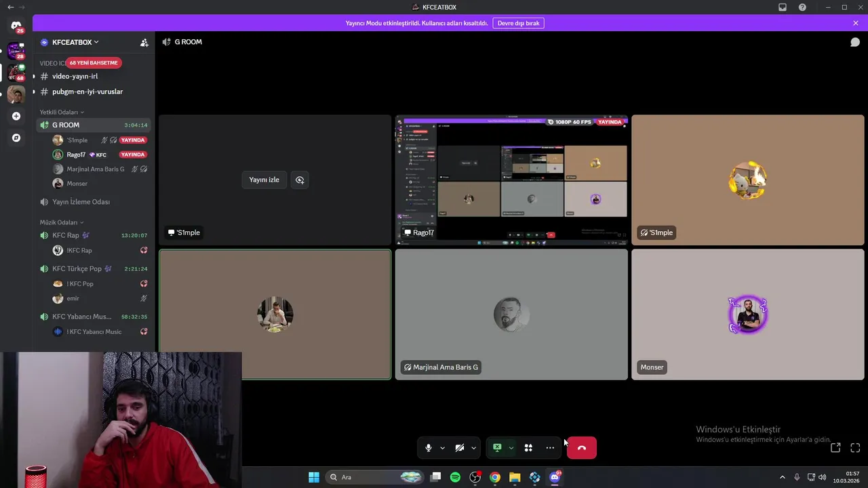The width and height of the screenshot is (868, 488).
Task: Select the emir user in KFC Türkçe Pop
Action: 73,298
